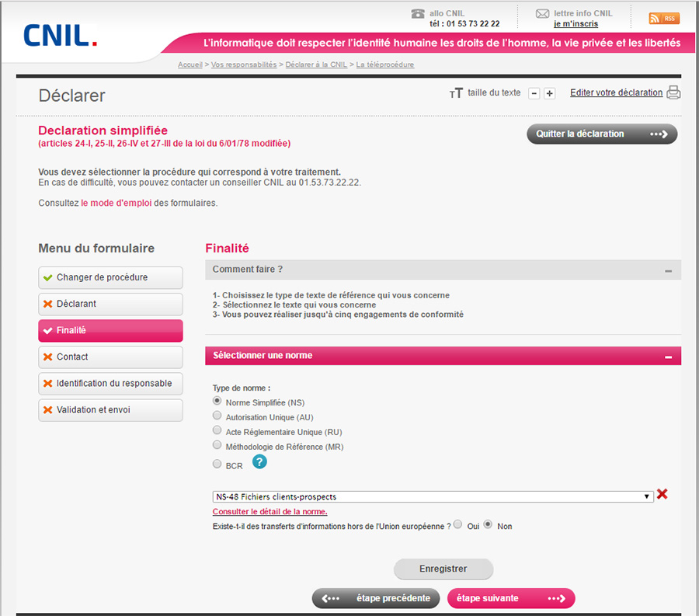Open the Finalité form section
Image resolution: width=699 pixels, height=616 pixels.
[110, 331]
